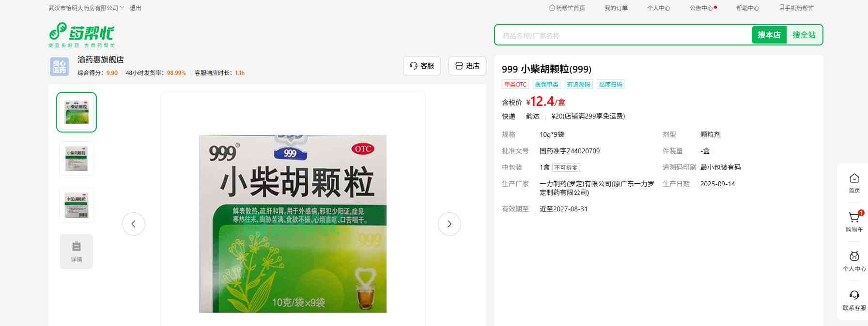Click the 渝药惠旗舰店 store avatar

tap(60, 66)
